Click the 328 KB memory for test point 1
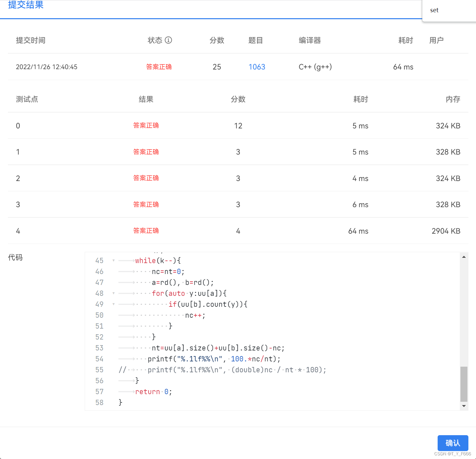Screen dimensions: 476x459 (448, 152)
